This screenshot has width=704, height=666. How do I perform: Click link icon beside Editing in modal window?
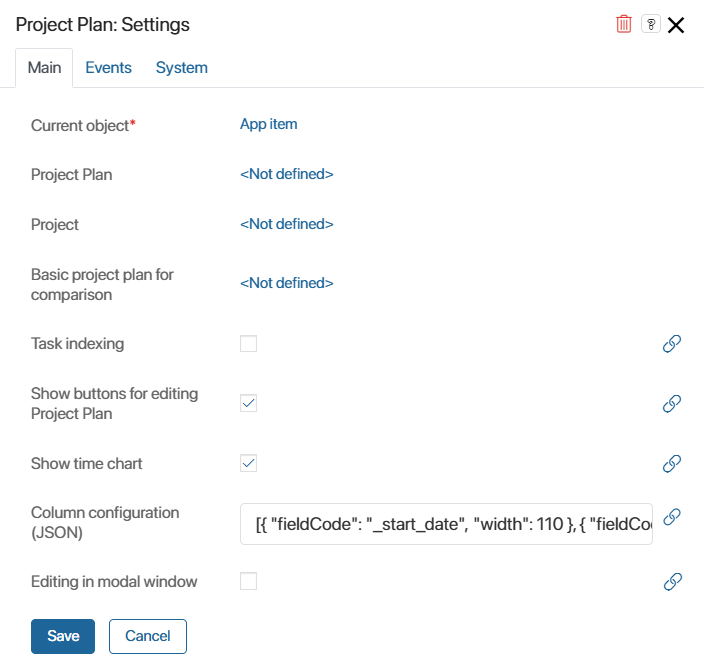tap(673, 582)
